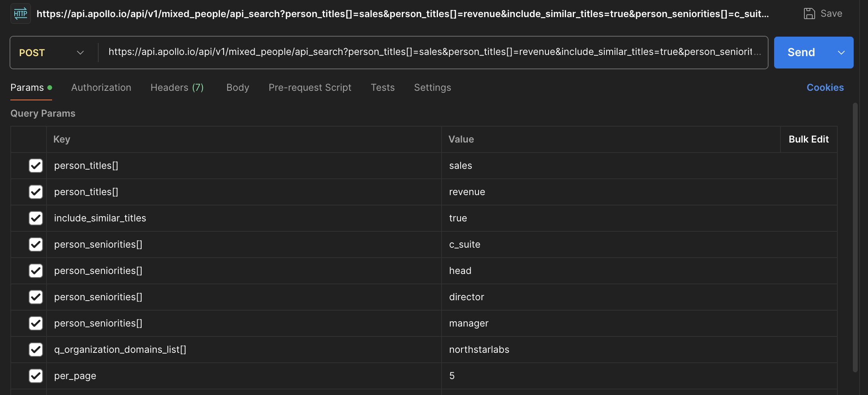This screenshot has height=395, width=868.
Task: Click the request URL input field
Action: [434, 52]
